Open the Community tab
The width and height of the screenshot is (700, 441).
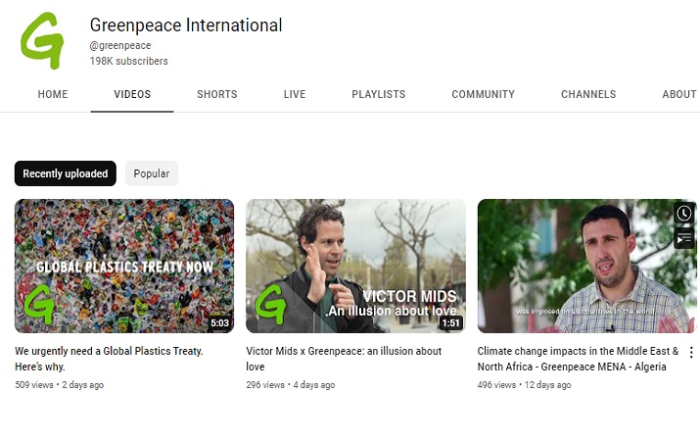pyautogui.click(x=483, y=94)
